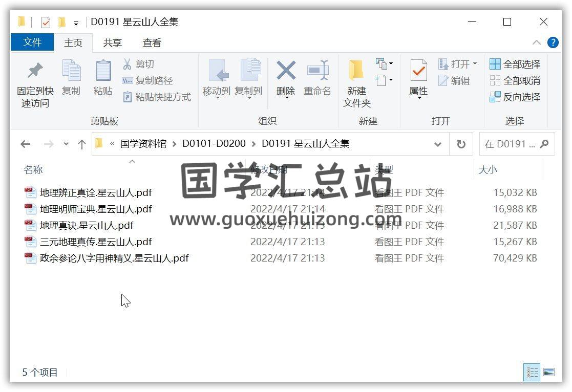Pin folder to Quick access
This screenshot has height=392, width=572.
35,84
